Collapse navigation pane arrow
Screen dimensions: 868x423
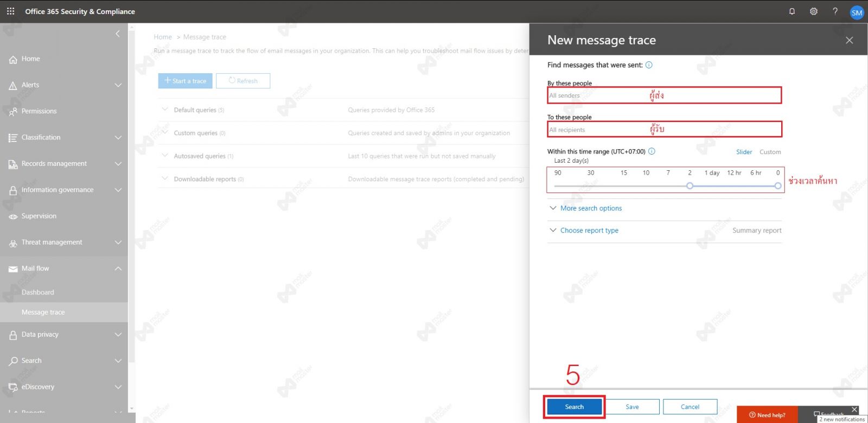(x=118, y=34)
